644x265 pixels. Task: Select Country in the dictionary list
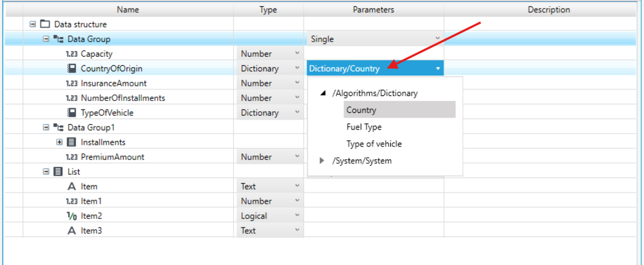pos(400,109)
